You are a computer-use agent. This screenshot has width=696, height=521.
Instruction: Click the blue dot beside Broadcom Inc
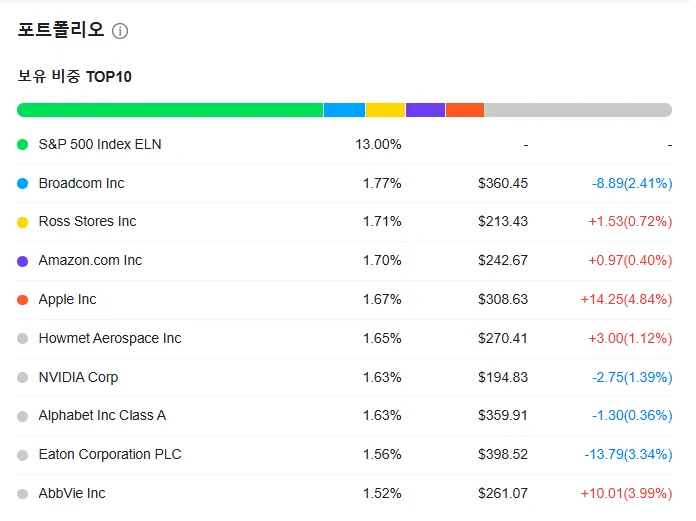[x=23, y=183]
